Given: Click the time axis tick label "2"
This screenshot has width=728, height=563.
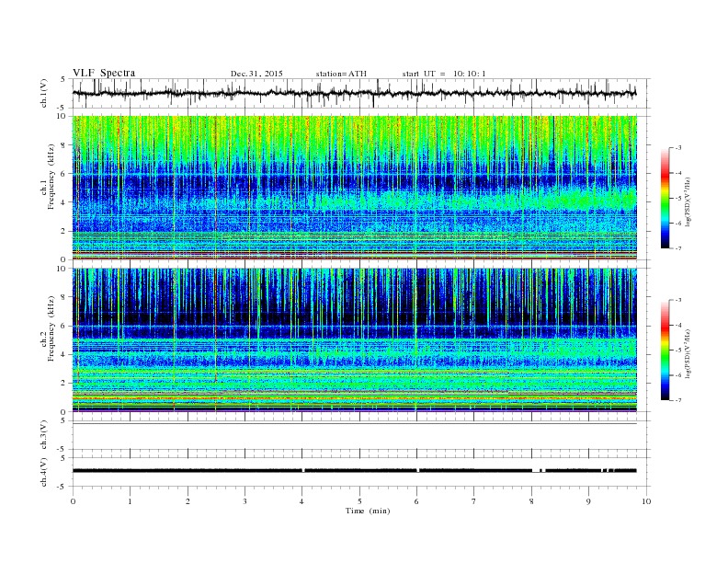Looking at the screenshot, I should point(188,501).
